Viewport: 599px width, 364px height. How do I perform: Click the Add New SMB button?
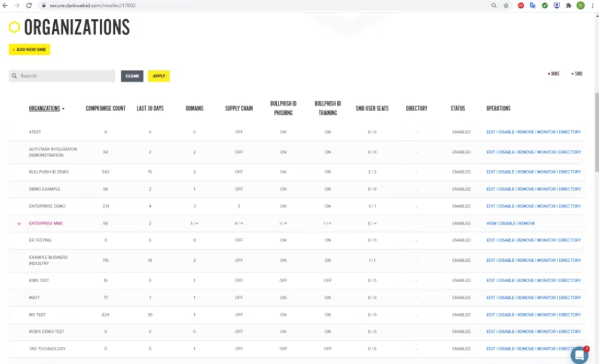[29, 49]
